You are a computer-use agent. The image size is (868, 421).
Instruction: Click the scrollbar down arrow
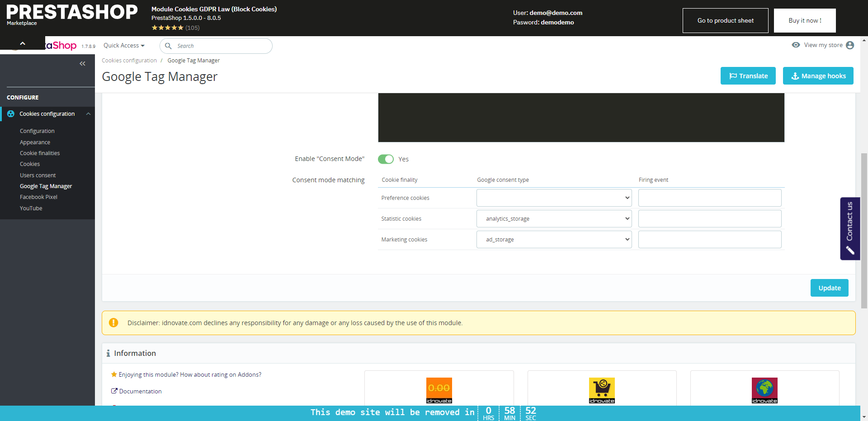coord(864,417)
